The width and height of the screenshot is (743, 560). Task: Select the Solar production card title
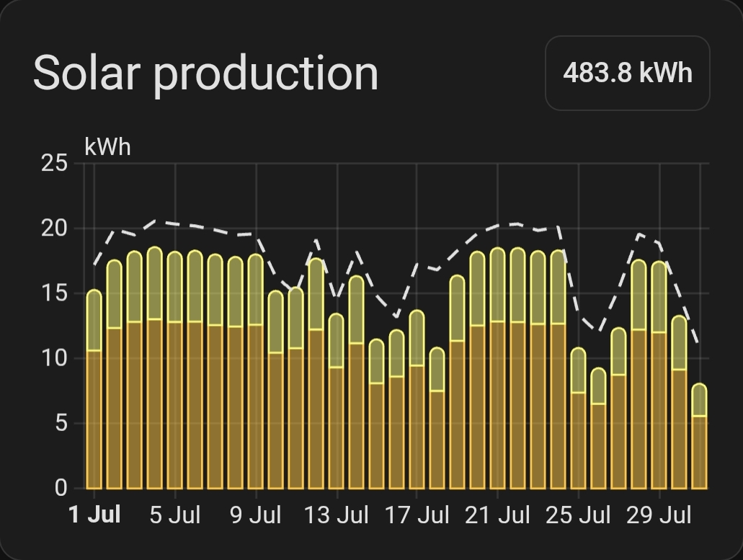point(205,73)
